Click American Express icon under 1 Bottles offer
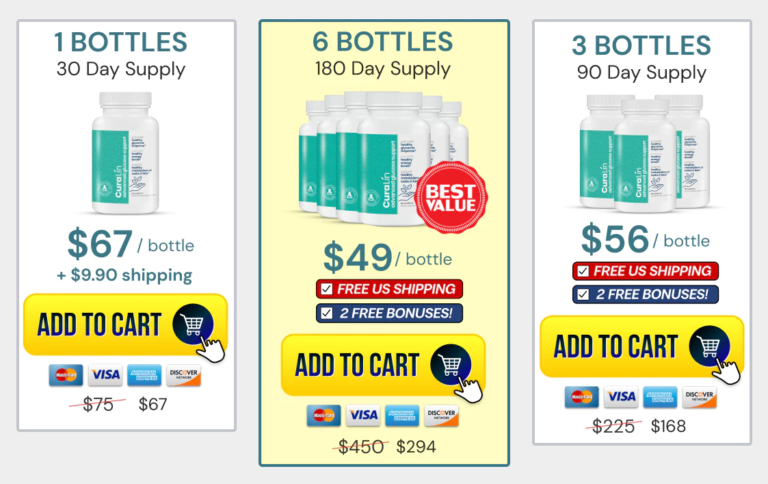This screenshot has width=768, height=484. point(145,375)
